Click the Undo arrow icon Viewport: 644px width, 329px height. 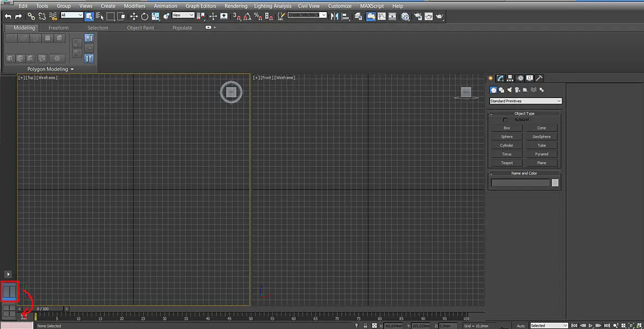pyautogui.click(x=8, y=16)
